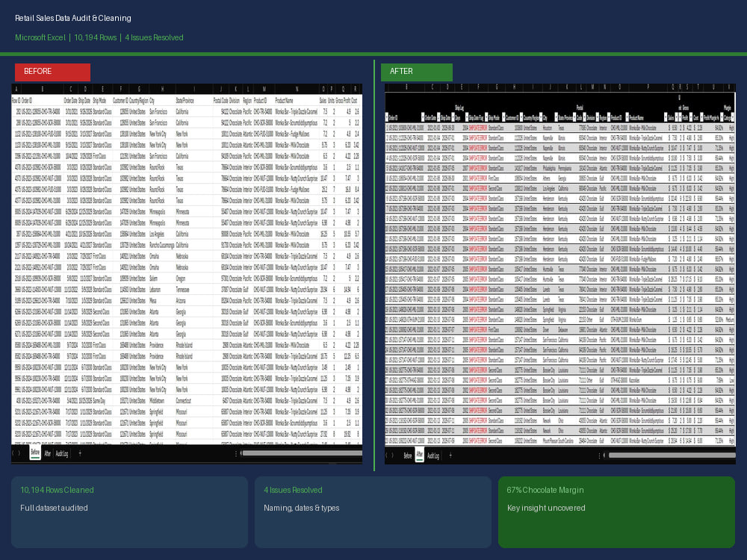Click scrollbar split dots in After workbook

pos(599,455)
